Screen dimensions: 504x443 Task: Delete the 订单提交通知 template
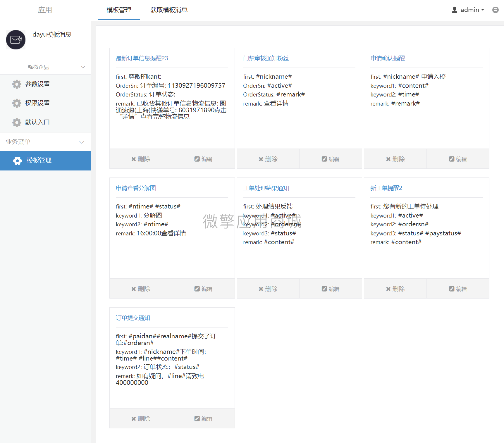pyautogui.click(x=141, y=418)
